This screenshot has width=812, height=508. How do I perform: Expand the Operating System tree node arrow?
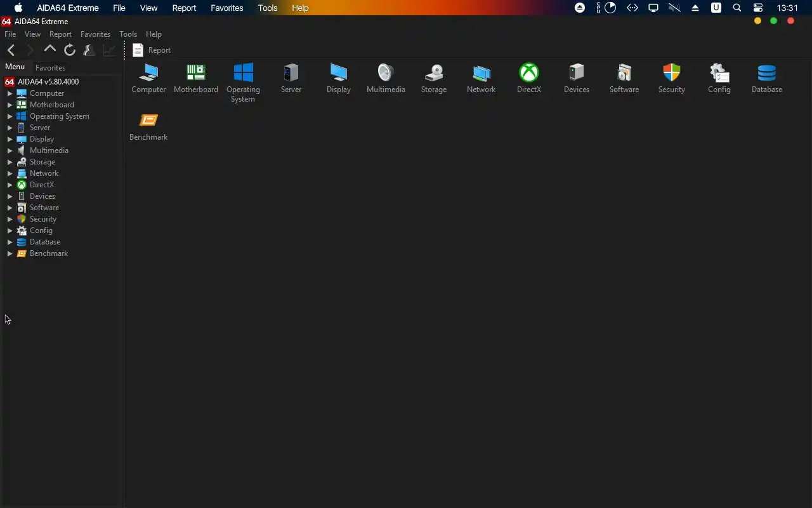pyautogui.click(x=10, y=116)
